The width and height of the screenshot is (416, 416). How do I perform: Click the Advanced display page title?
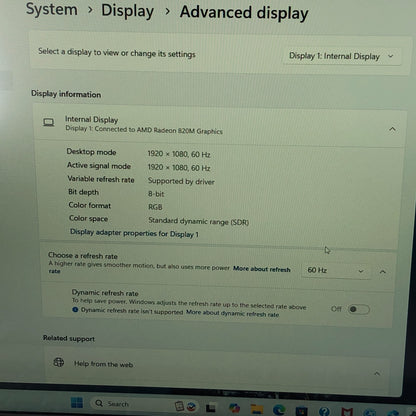[244, 13]
